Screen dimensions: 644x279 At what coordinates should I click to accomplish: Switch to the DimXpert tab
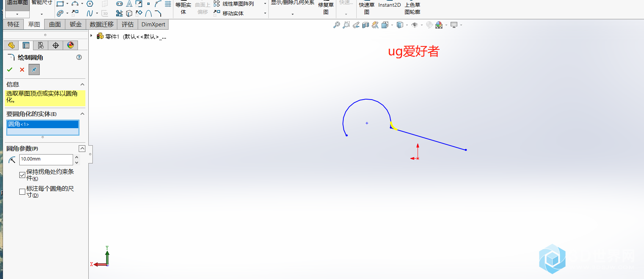point(153,25)
